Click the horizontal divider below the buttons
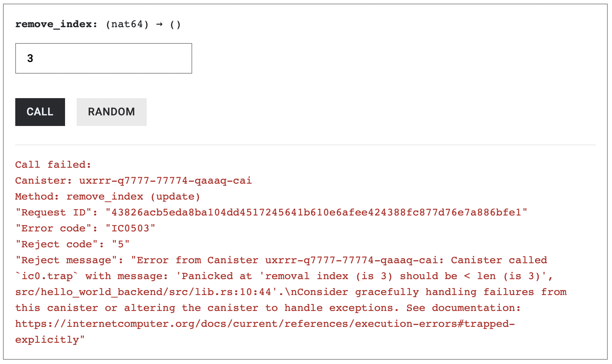The image size is (612, 364). pyautogui.click(x=305, y=145)
